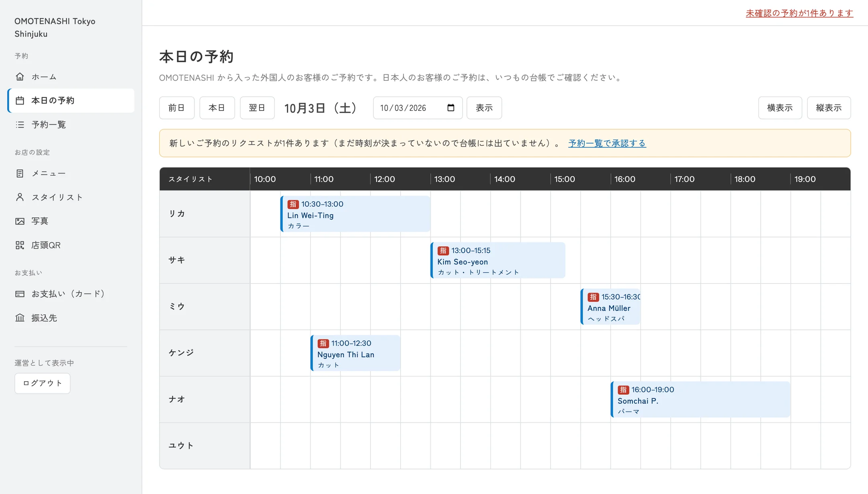Click the stylist name リカ
Image resolution: width=868 pixels, height=494 pixels.
click(177, 214)
